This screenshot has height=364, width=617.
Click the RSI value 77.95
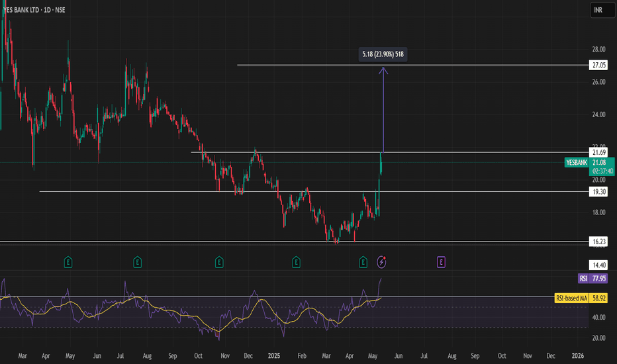pyautogui.click(x=599, y=279)
